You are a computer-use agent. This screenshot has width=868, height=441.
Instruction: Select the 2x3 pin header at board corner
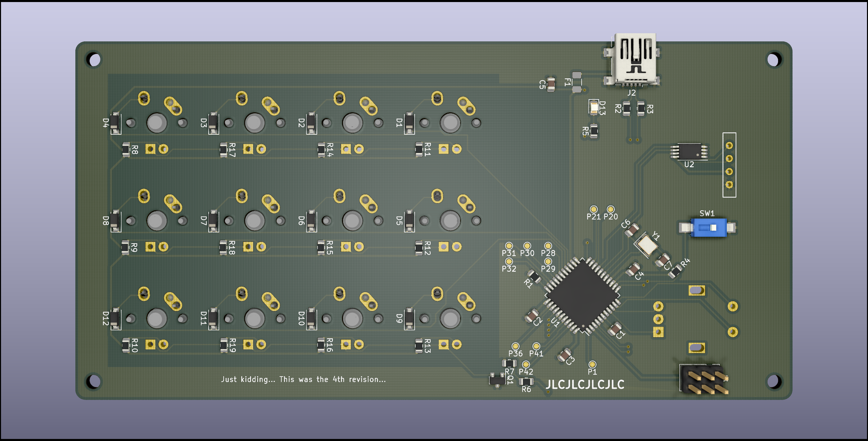[704, 379]
